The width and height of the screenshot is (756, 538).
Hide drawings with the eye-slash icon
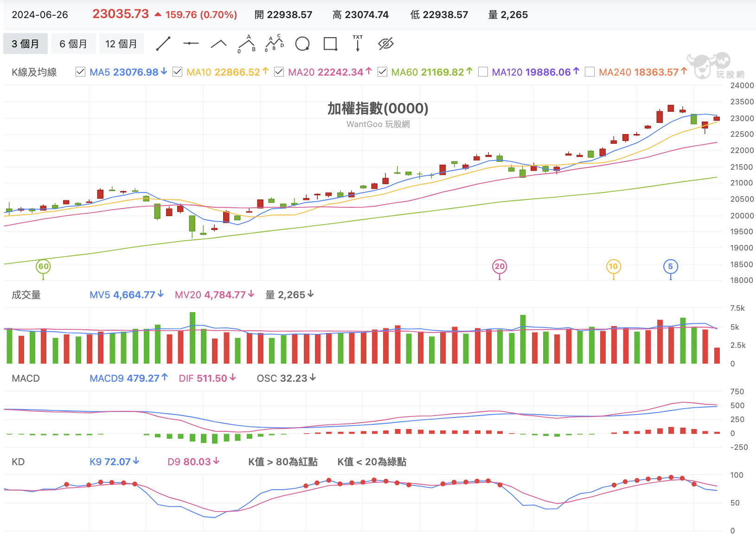[x=385, y=44]
